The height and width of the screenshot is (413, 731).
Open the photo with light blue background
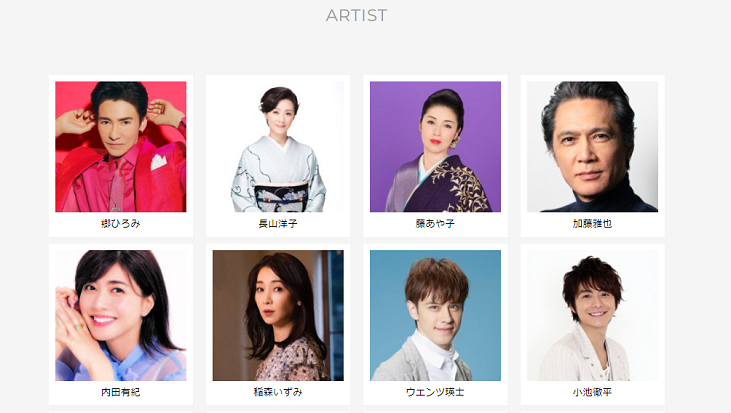(435, 316)
